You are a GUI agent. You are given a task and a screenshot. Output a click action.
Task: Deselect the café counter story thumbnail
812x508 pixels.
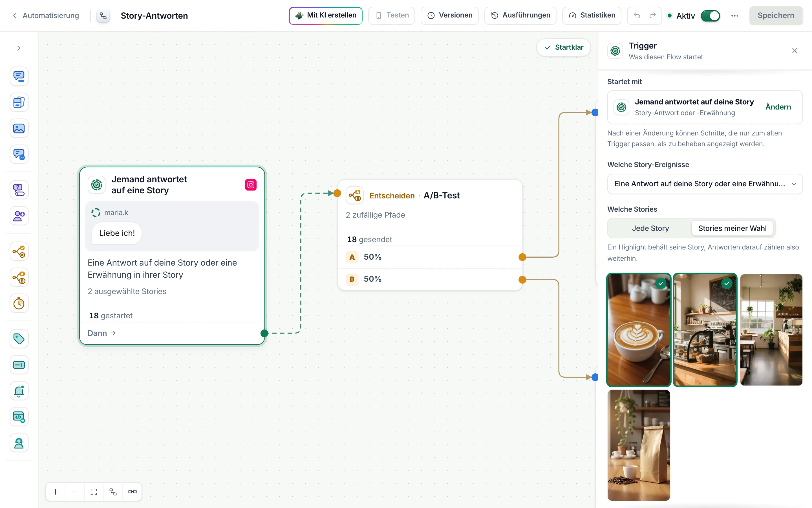click(705, 330)
